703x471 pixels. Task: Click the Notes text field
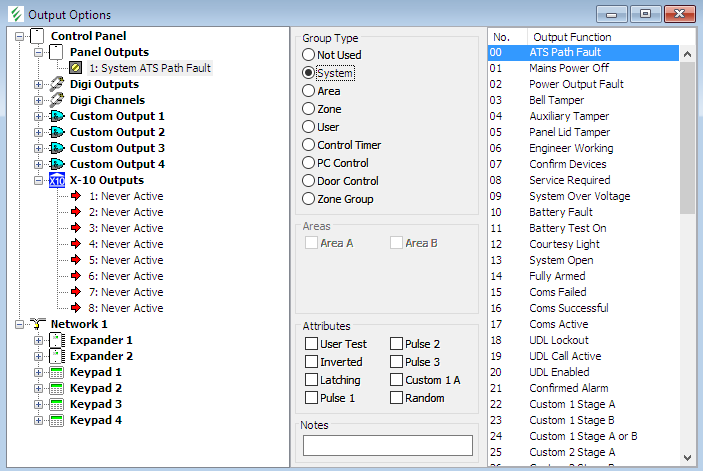click(388, 445)
